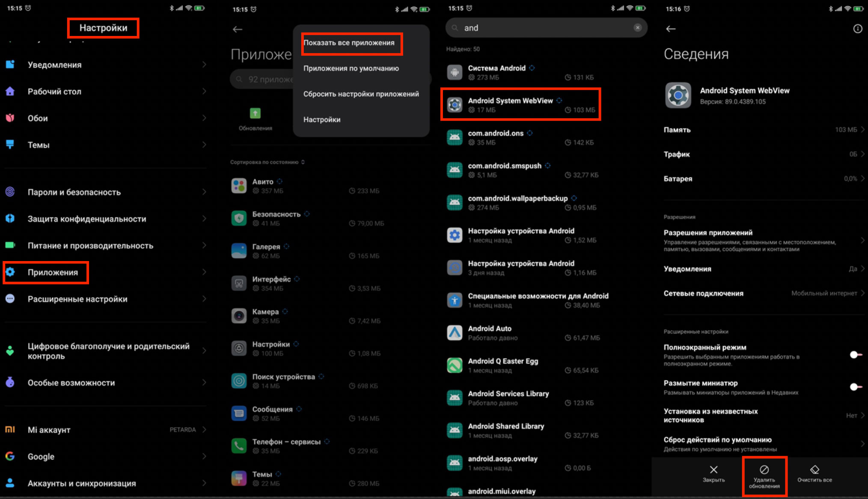Click in the 'and' search field
This screenshot has width=868, height=499.
(x=546, y=28)
